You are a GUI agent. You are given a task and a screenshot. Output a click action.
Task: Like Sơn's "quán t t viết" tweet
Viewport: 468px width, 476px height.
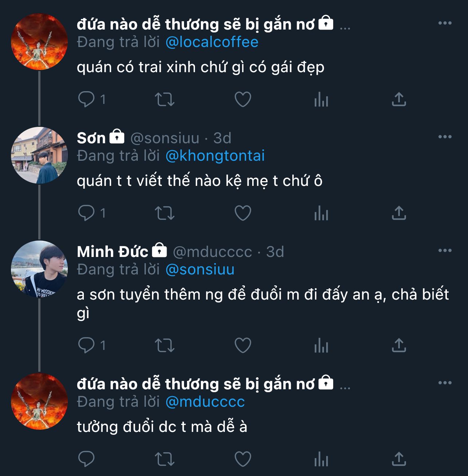pyautogui.click(x=243, y=213)
